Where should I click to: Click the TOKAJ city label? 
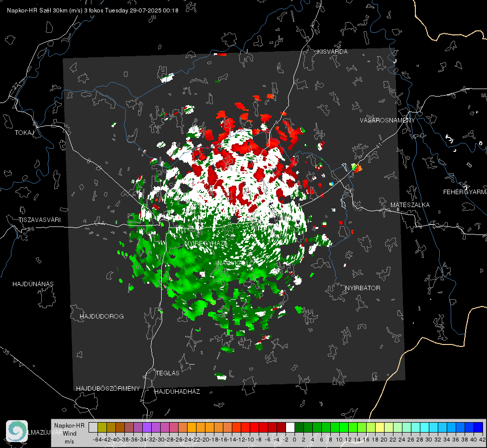tap(24, 133)
